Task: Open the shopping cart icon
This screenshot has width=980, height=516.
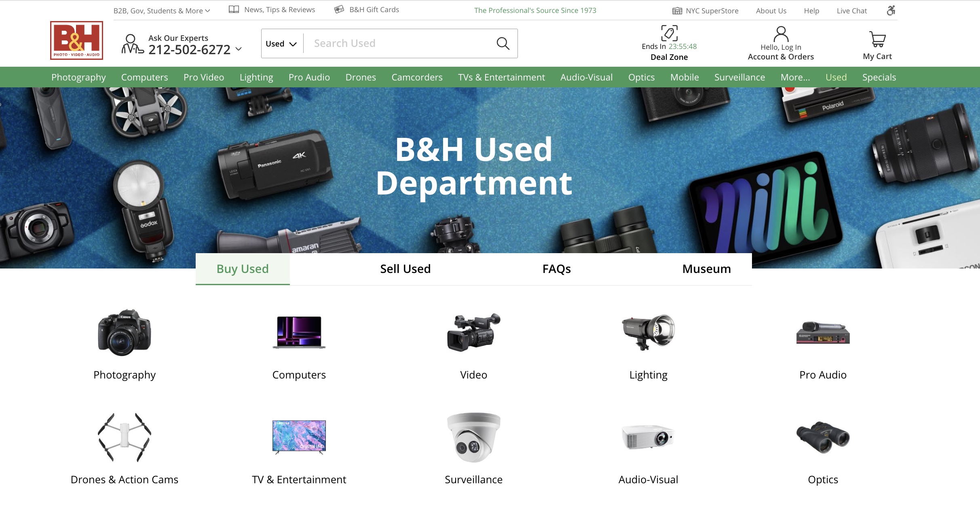Action: click(877, 39)
